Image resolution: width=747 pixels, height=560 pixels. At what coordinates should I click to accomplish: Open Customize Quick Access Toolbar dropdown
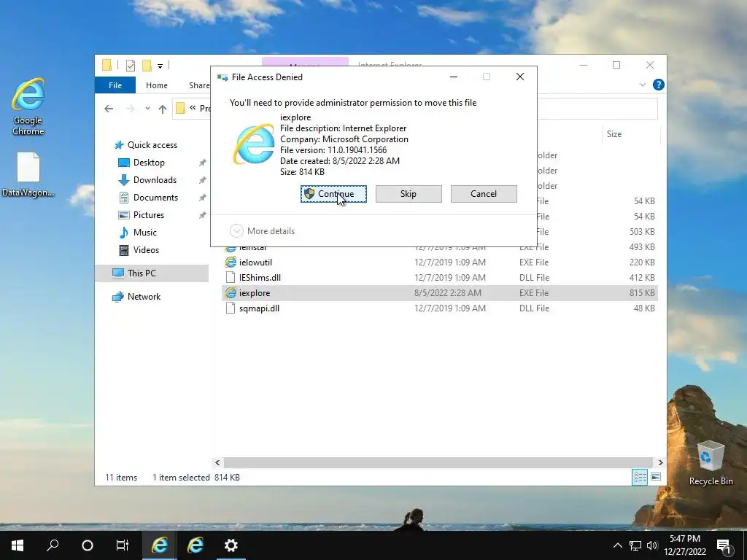[160, 66]
